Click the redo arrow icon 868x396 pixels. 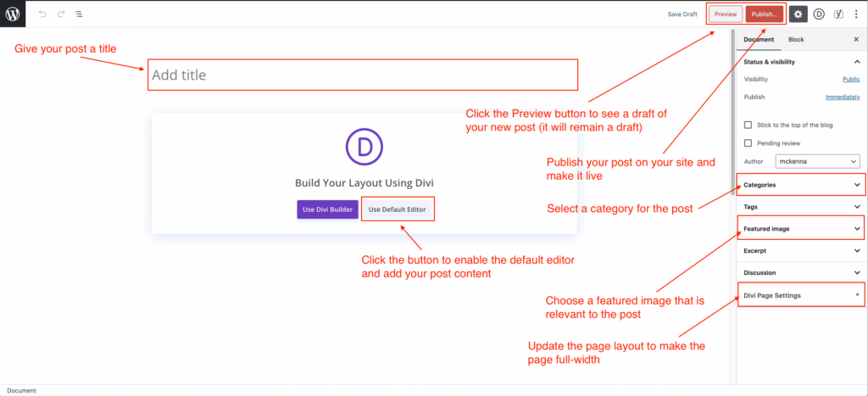point(60,14)
